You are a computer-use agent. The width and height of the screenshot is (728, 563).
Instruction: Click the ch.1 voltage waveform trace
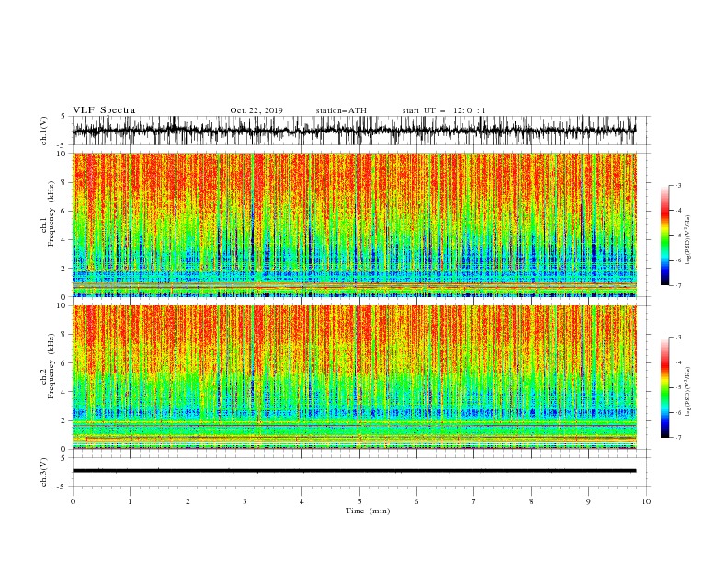tap(354, 131)
